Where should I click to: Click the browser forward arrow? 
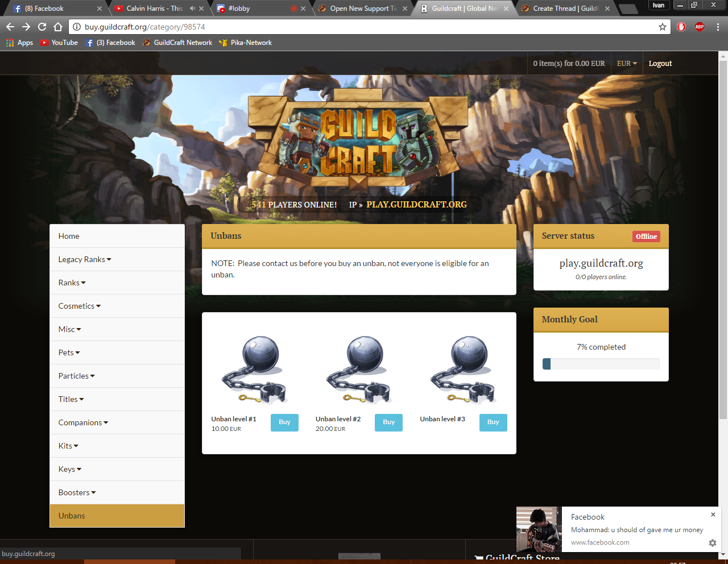coord(26,27)
